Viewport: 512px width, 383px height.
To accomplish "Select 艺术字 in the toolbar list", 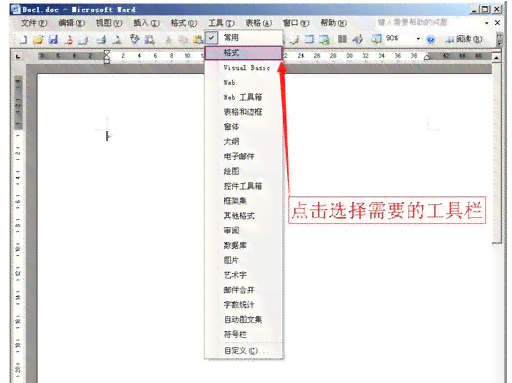I will coord(244,275).
